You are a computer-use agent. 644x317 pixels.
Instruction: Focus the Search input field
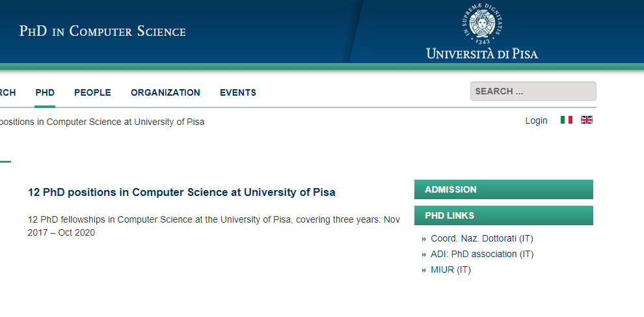(x=533, y=91)
